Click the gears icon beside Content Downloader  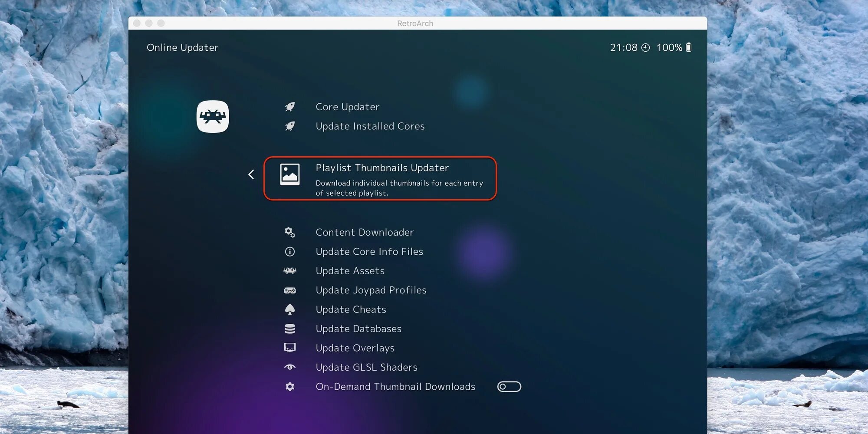(x=290, y=232)
